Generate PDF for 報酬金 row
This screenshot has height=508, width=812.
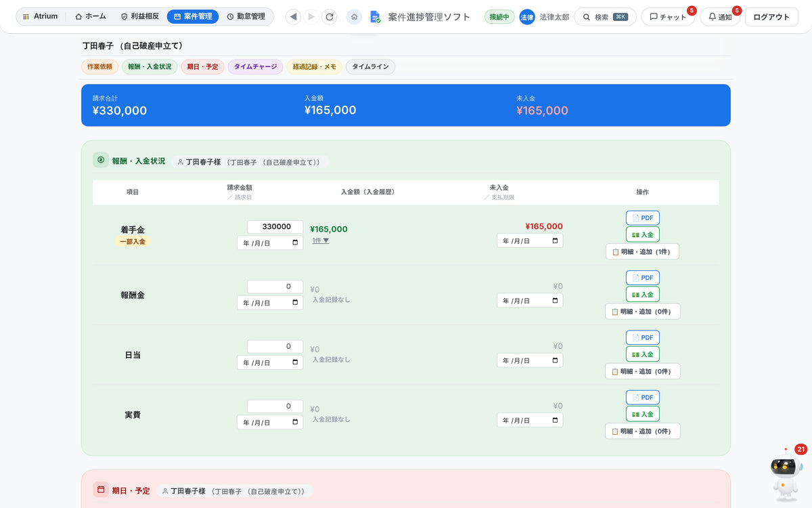point(643,278)
